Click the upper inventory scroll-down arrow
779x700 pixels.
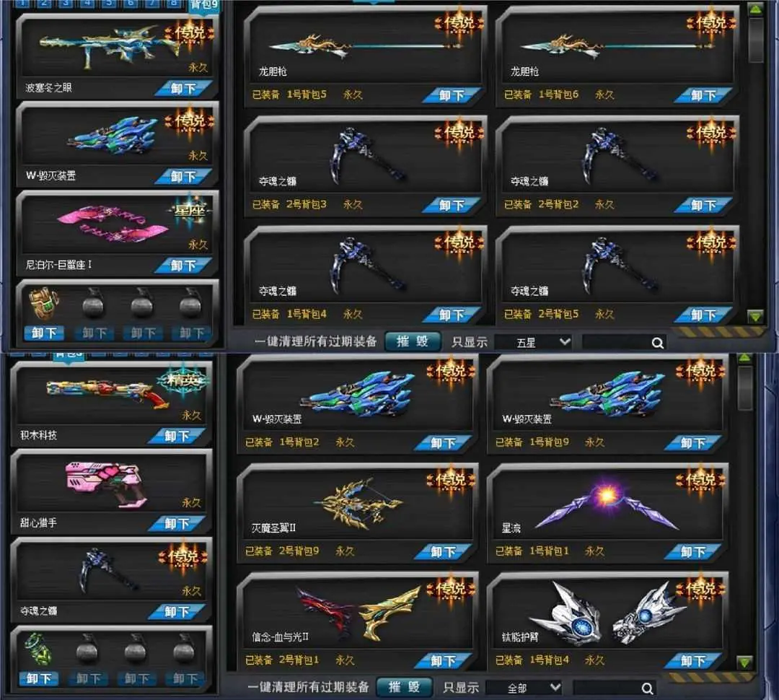tap(756, 316)
